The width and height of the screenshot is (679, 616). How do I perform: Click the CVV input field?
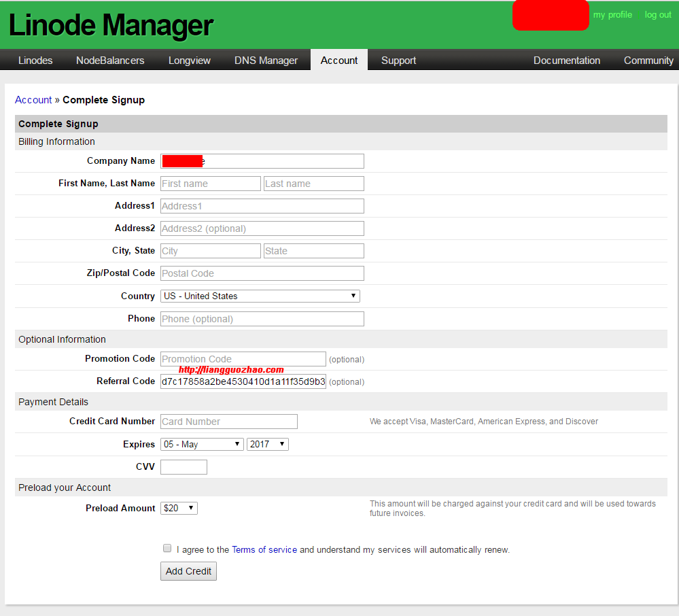184,467
